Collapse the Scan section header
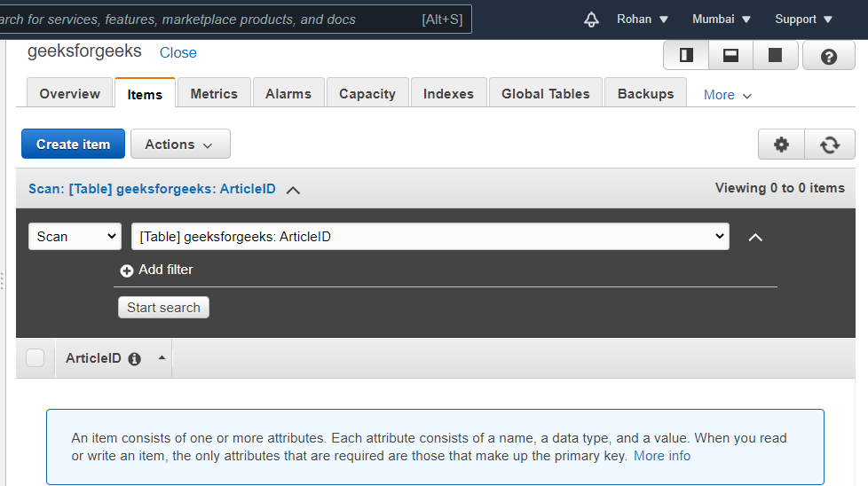 [294, 190]
